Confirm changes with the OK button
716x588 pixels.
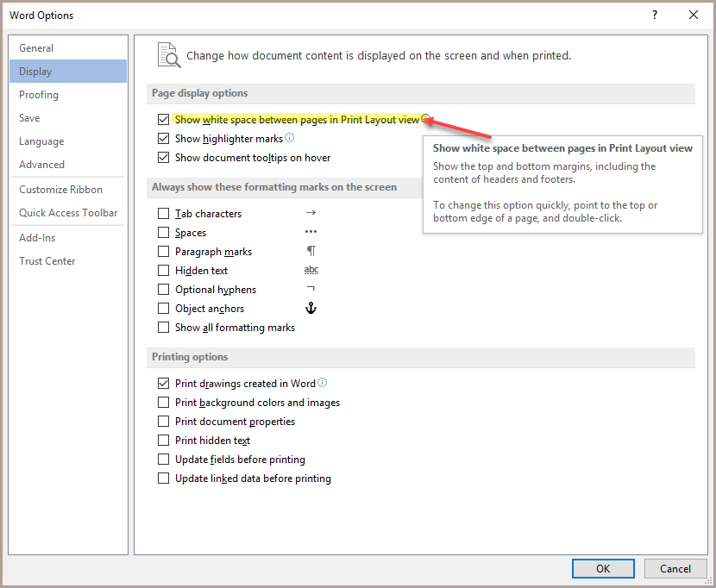(603, 568)
